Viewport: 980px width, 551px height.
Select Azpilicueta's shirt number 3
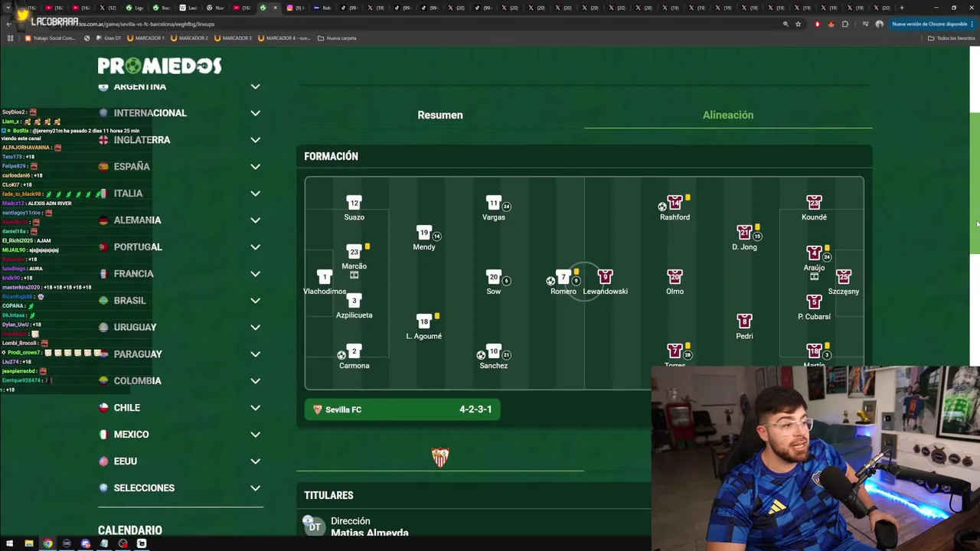coord(354,301)
